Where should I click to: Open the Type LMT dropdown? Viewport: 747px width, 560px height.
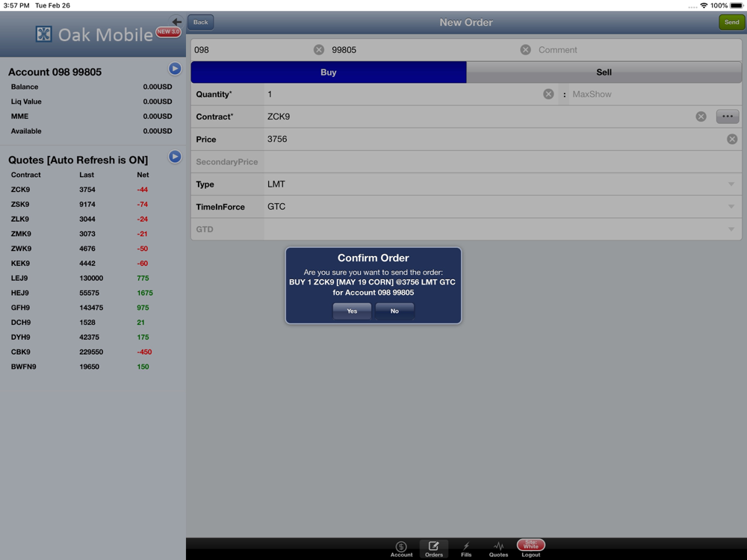(x=503, y=184)
